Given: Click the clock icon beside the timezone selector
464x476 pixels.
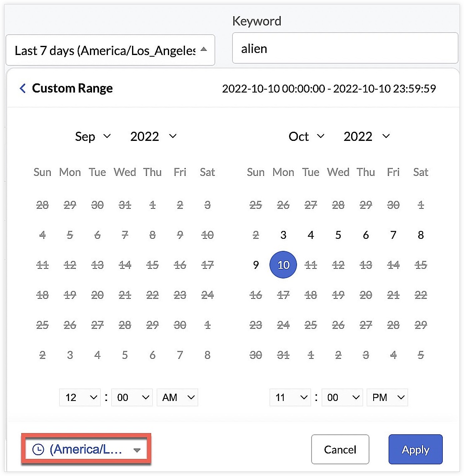Looking at the screenshot, I should coord(37,449).
